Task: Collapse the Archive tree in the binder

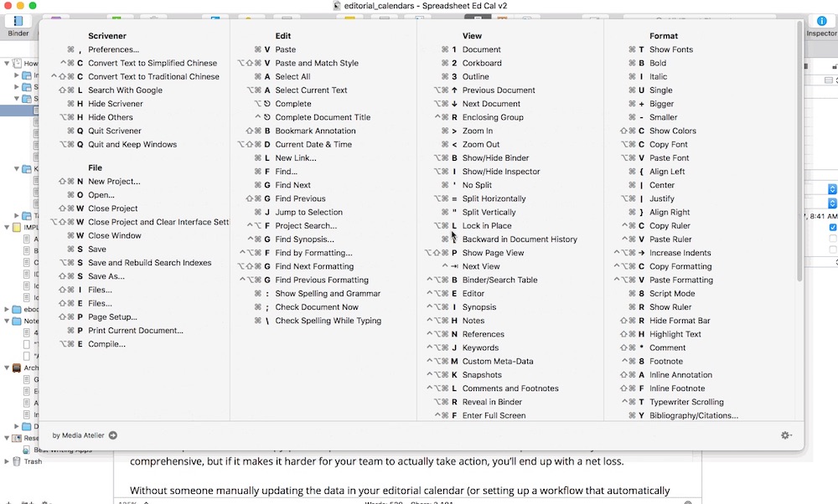Action: click(x=6, y=368)
